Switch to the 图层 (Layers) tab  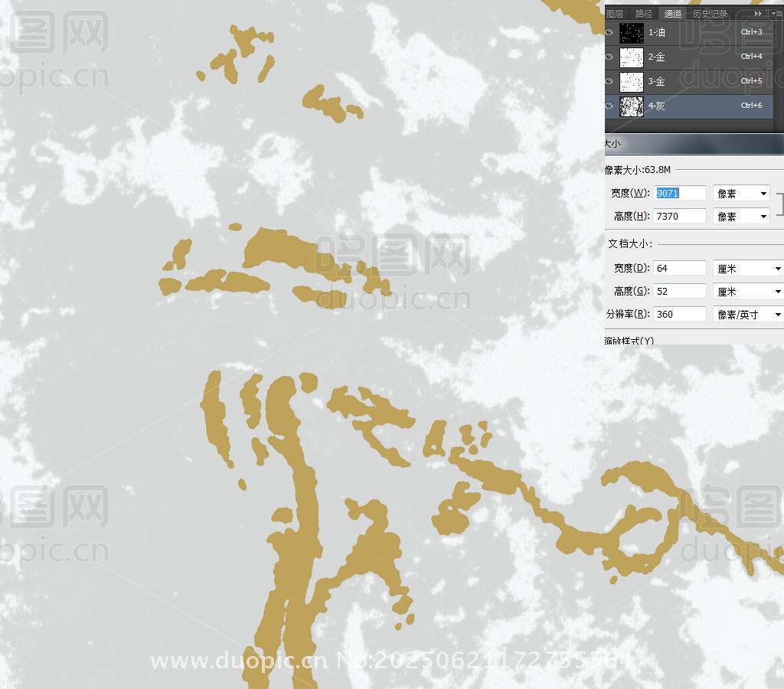coord(615,14)
